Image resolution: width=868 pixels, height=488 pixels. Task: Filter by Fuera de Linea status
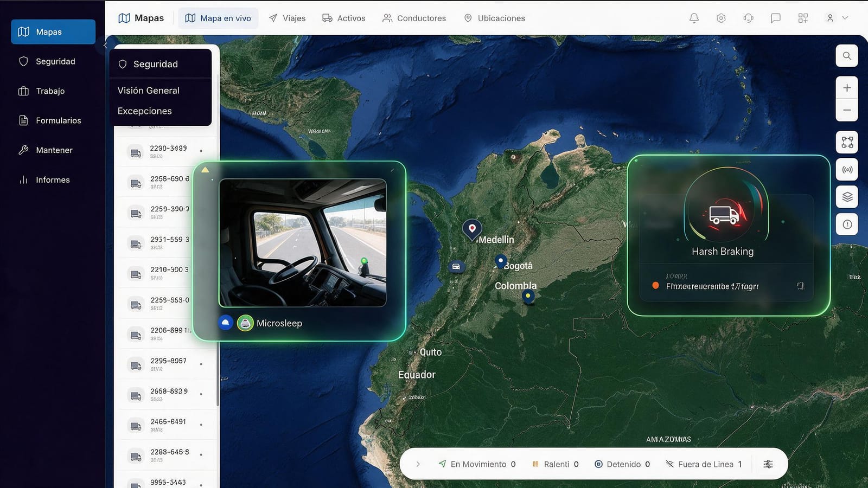point(704,464)
